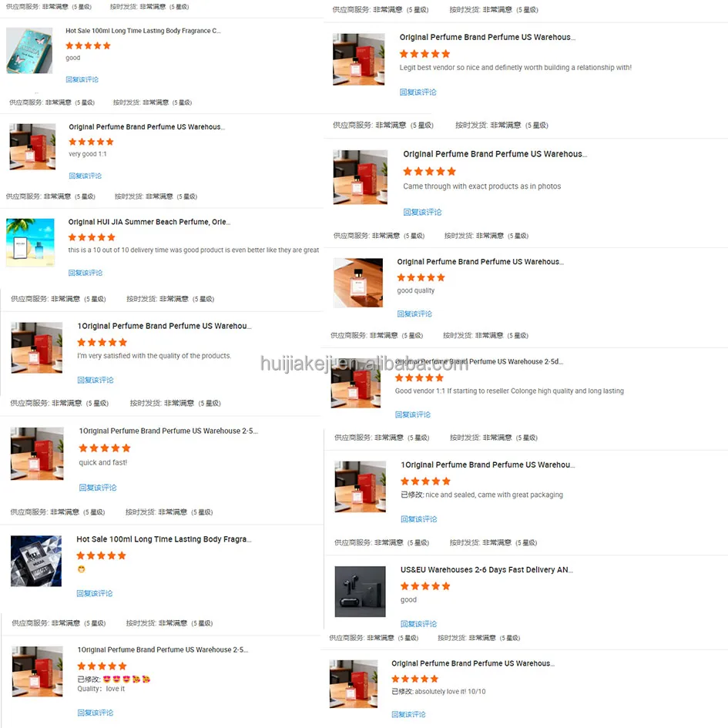Click star rating of the "good quality" review
Image resolution: width=728 pixels, height=728 pixels.
click(x=421, y=277)
